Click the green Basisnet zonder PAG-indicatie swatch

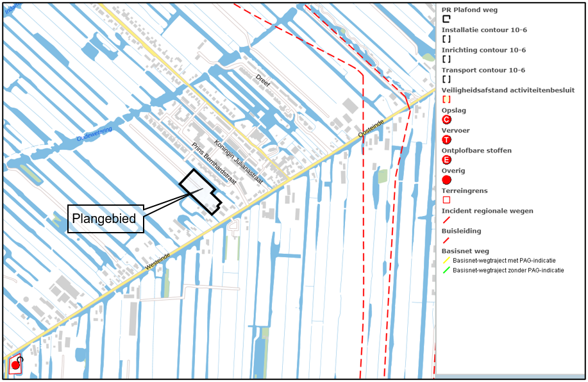tap(446, 270)
